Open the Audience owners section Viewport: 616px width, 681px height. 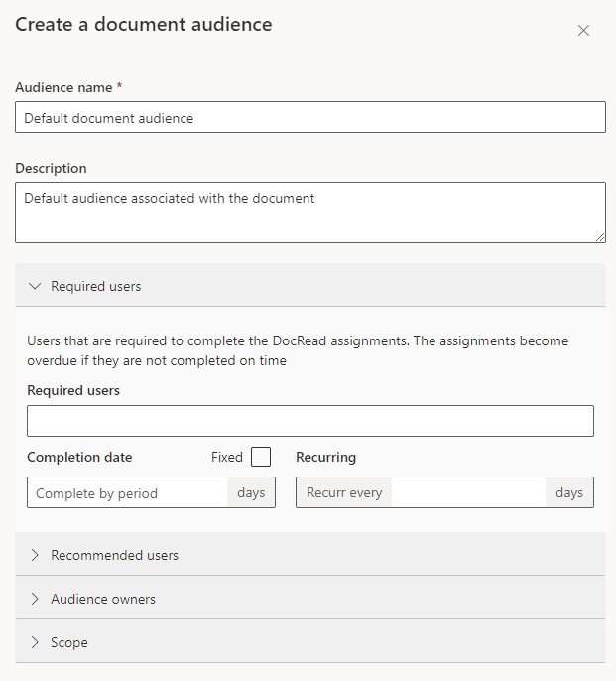click(x=103, y=599)
